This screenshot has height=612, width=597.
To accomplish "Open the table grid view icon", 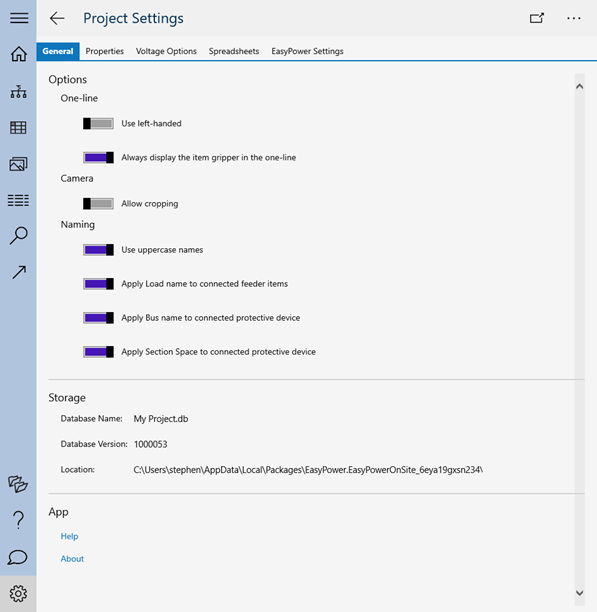I will (18, 128).
